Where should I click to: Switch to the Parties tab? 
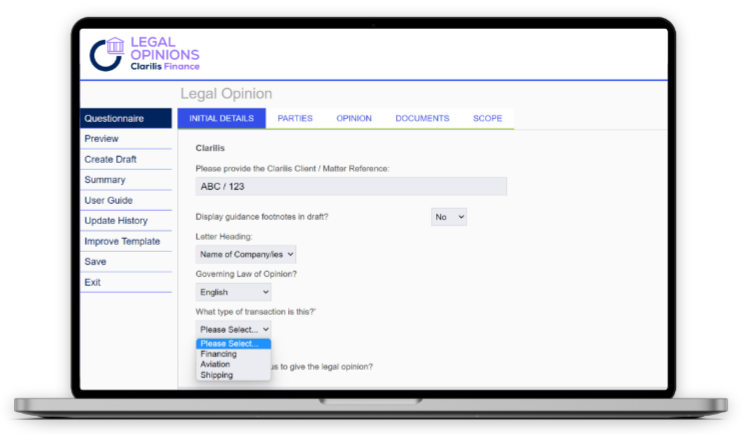pyautogui.click(x=295, y=119)
